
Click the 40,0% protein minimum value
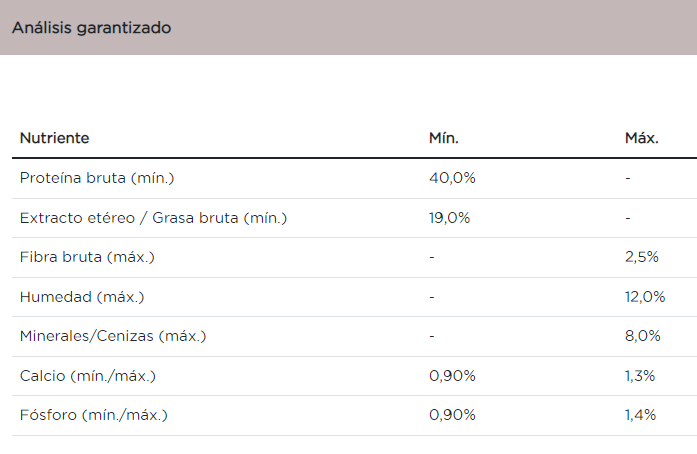click(x=452, y=178)
